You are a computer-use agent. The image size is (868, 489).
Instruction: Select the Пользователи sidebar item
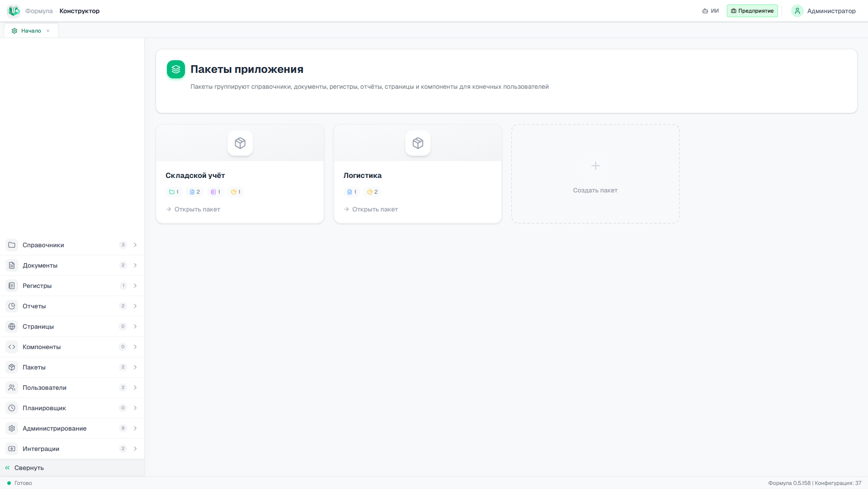[x=72, y=388]
